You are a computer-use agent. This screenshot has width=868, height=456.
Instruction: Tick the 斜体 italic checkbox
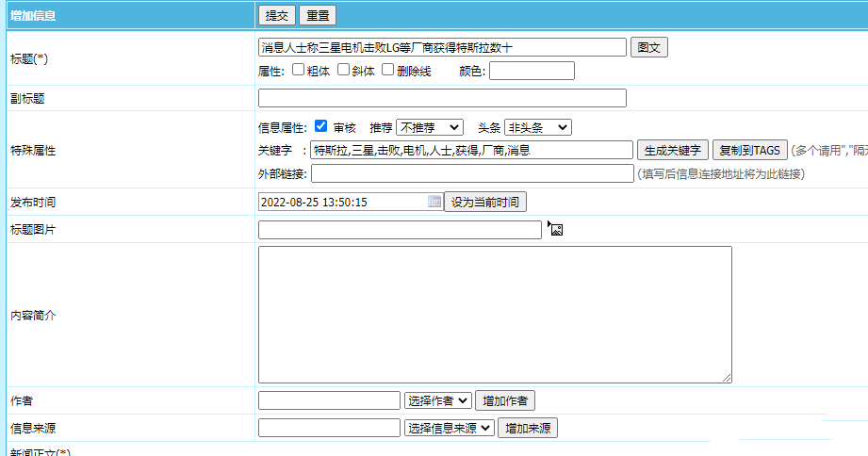(344, 71)
